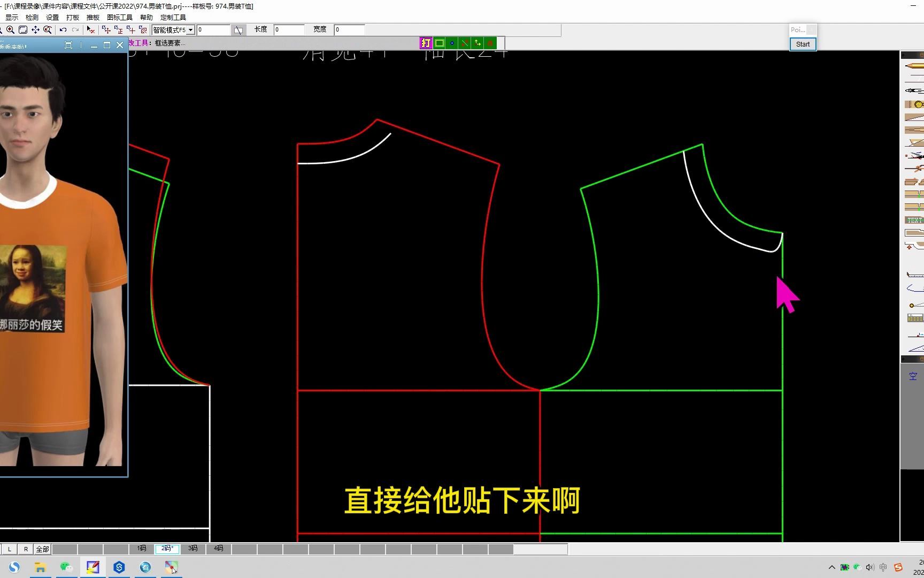Viewport: 924px width, 578px height.
Task: Select the notch tool with green mark
Action: (914, 194)
